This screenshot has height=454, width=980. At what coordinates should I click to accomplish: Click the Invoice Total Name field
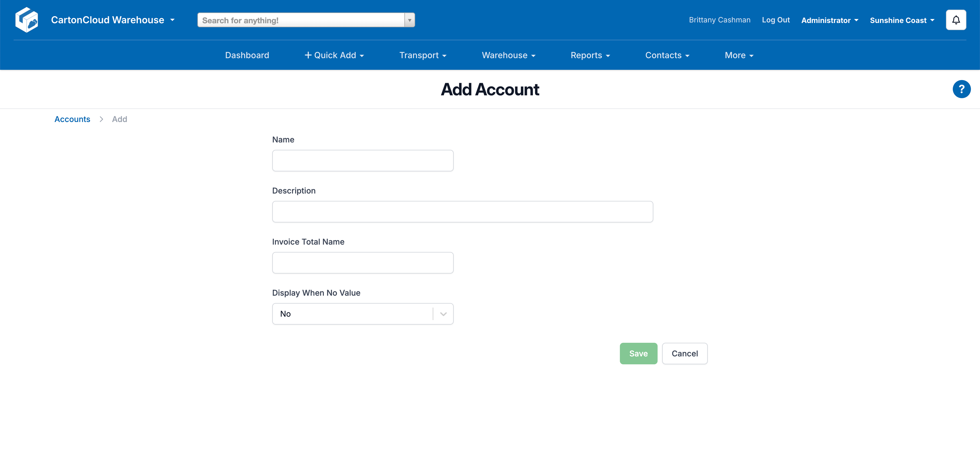click(362, 262)
